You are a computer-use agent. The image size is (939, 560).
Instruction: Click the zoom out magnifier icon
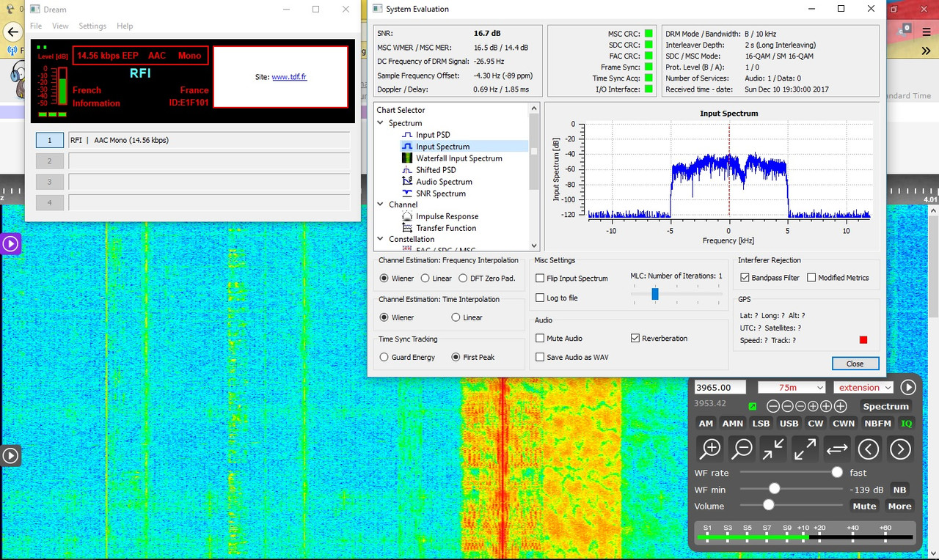click(742, 448)
